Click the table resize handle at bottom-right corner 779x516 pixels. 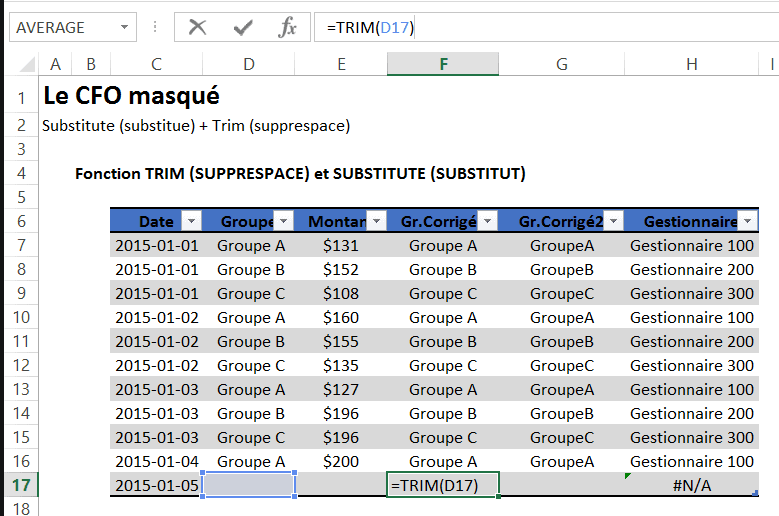tap(755, 493)
